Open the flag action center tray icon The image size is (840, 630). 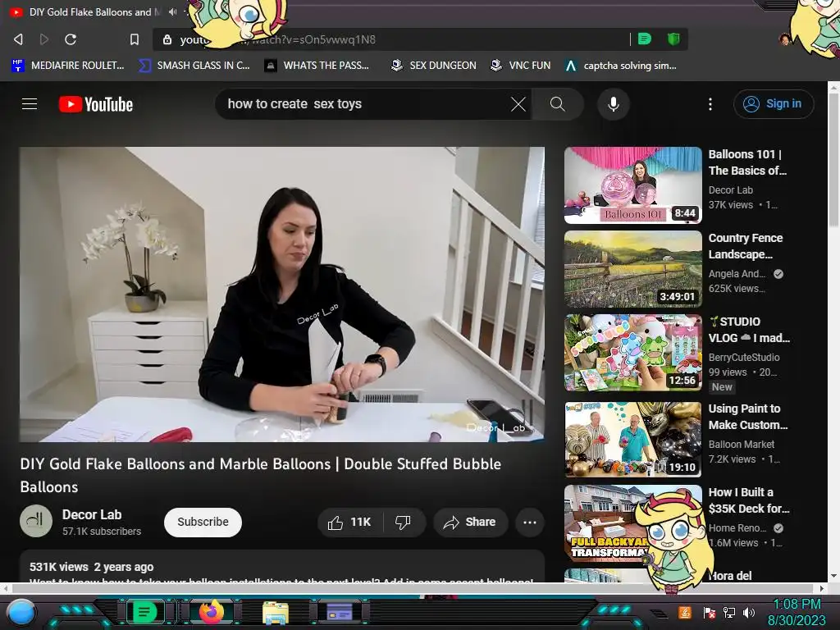710,612
